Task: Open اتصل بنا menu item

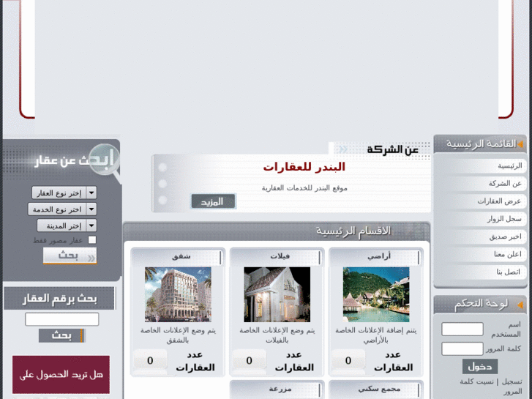Action: (x=509, y=272)
